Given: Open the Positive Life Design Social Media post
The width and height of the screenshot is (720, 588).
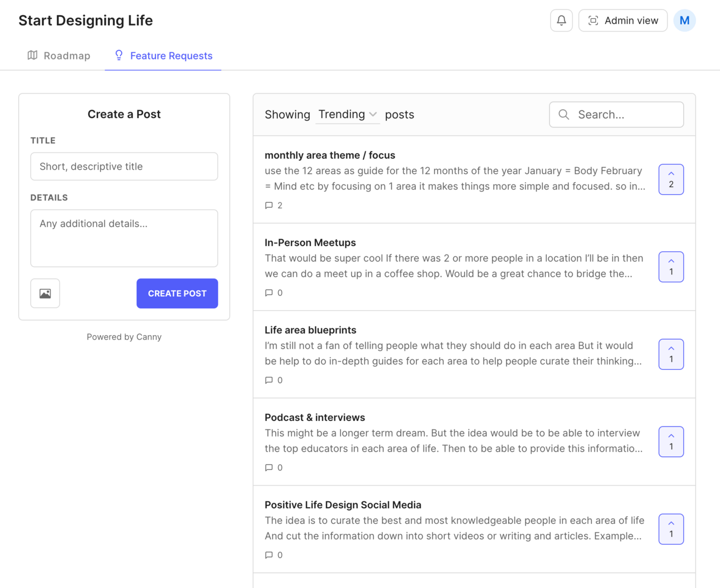Looking at the screenshot, I should pos(343,505).
